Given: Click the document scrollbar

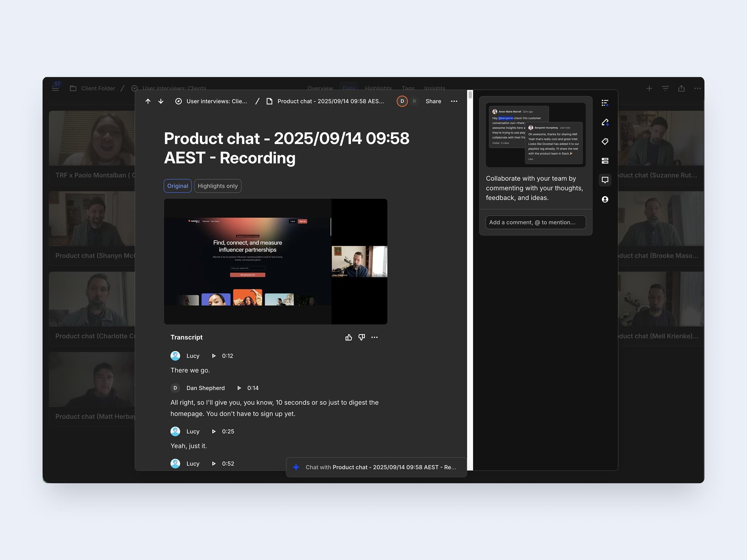Looking at the screenshot, I should point(470,95).
